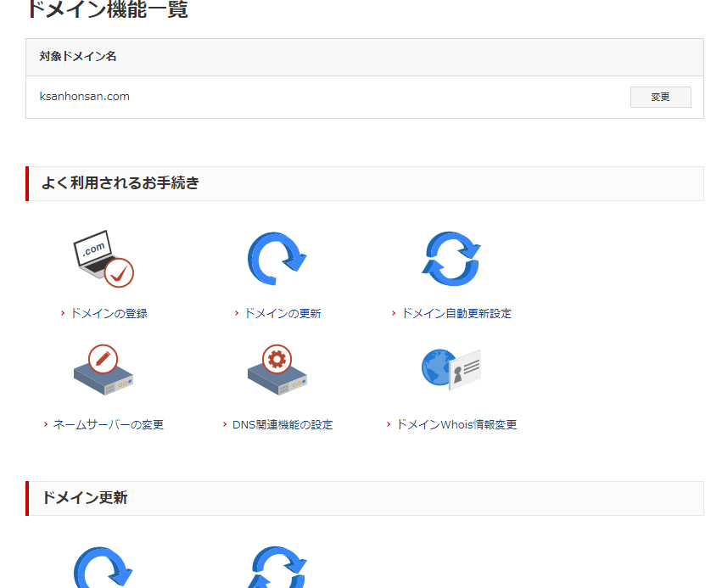Click the 対象ドメイン名 table header
This screenshot has height=588, width=722.
[78, 57]
